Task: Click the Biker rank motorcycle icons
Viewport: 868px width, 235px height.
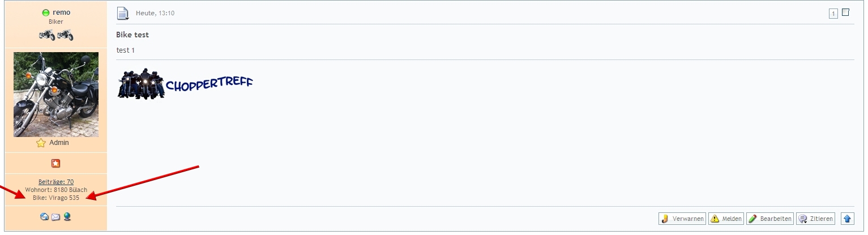Action: pyautogui.click(x=56, y=36)
